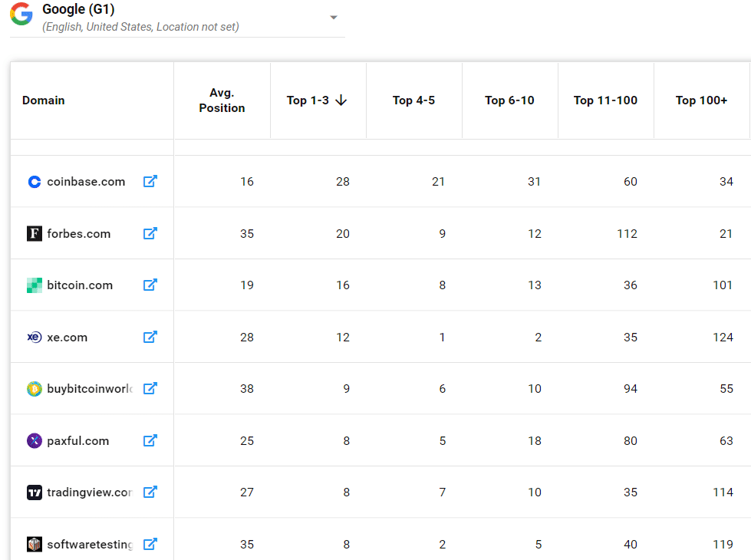Open xe.com external link icon
Screen dimensions: 751x560
click(150, 338)
